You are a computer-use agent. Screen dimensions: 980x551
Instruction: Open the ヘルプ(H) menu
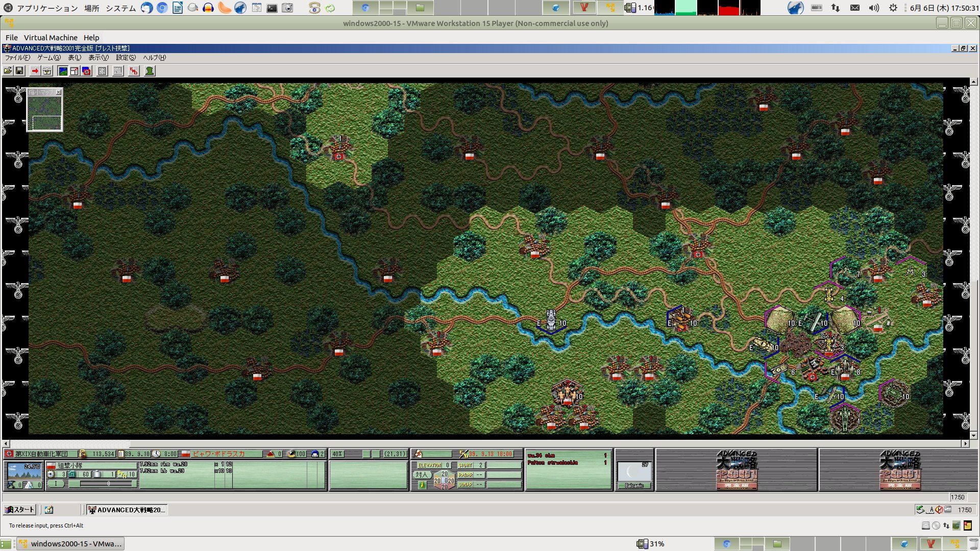coord(154,58)
